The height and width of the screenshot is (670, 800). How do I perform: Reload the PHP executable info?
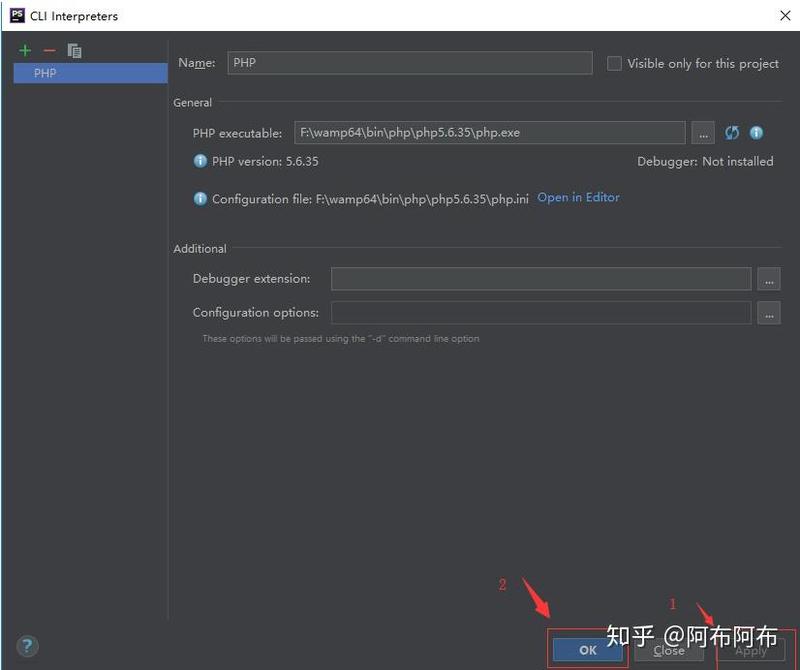(x=732, y=133)
